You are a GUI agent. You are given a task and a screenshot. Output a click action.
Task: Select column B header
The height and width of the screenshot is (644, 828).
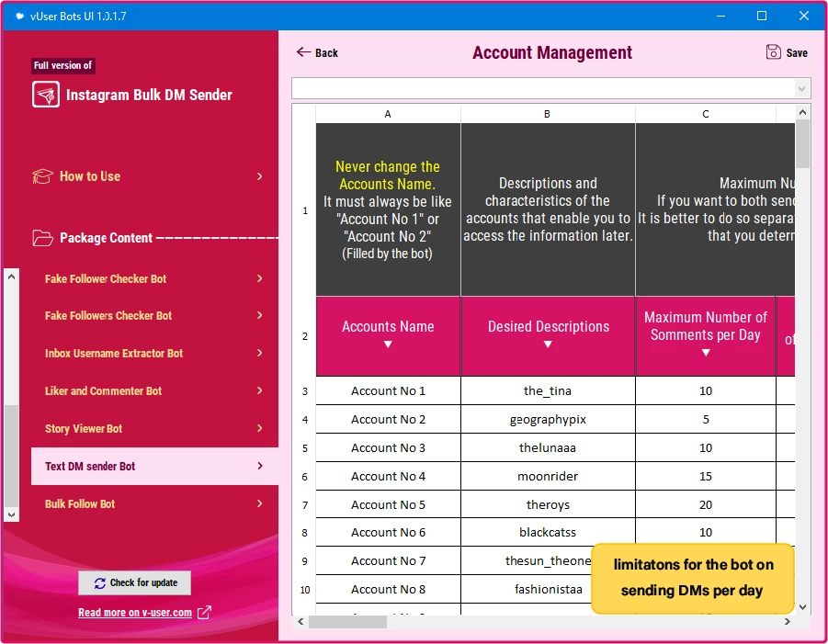[x=548, y=114]
